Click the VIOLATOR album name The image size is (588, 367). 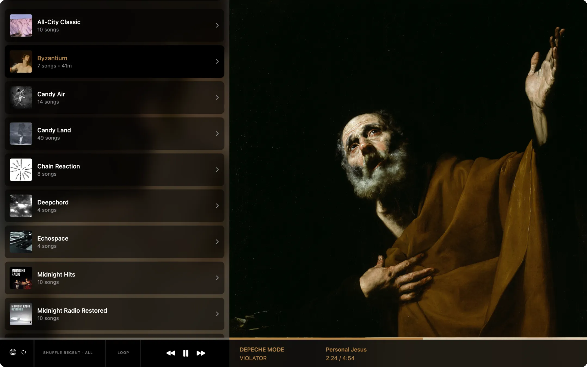pyautogui.click(x=253, y=358)
